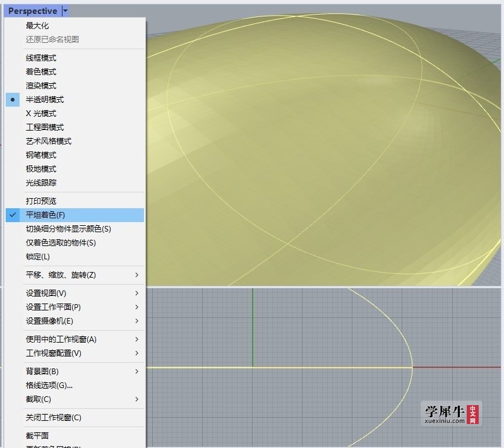Select 锁定(L) in the menu
This screenshot has height=448, width=504.
75,257
